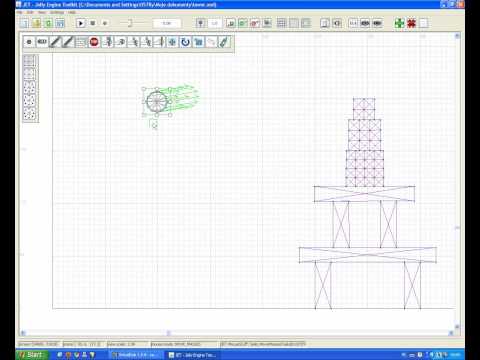Click the simulation speed slider handle
Viewport: 480px width, 360px height.
coord(130,23)
